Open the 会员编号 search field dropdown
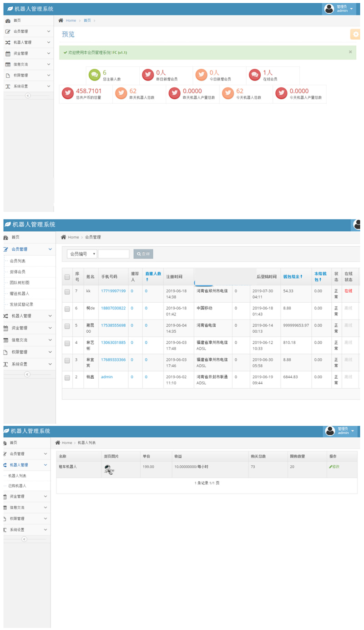 (x=82, y=254)
